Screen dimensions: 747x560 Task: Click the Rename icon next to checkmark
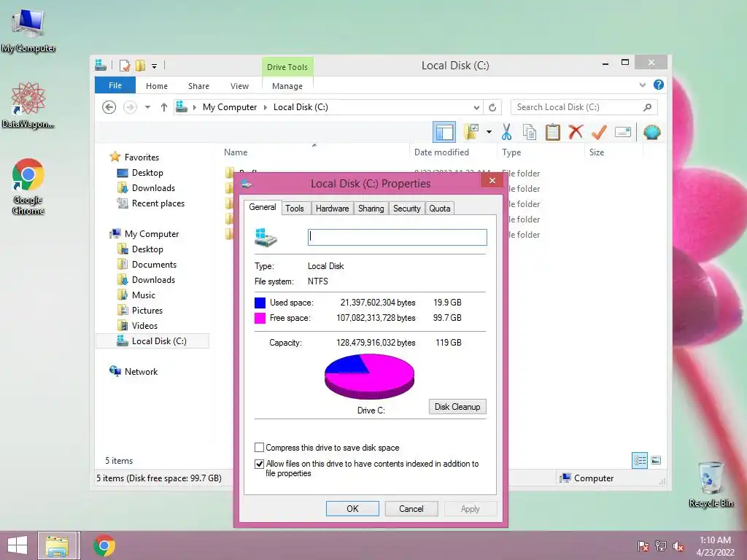point(623,133)
